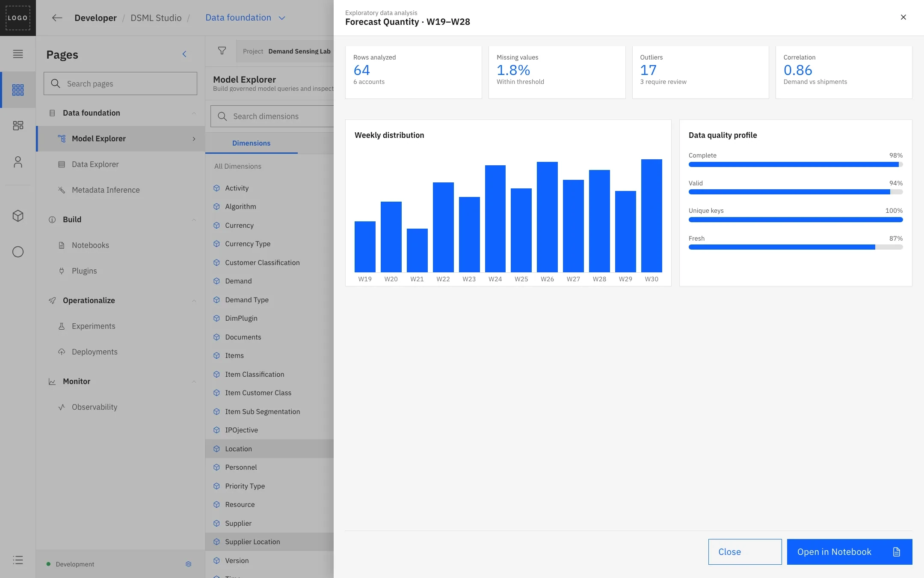Focus the Search dimensions field

click(272, 116)
